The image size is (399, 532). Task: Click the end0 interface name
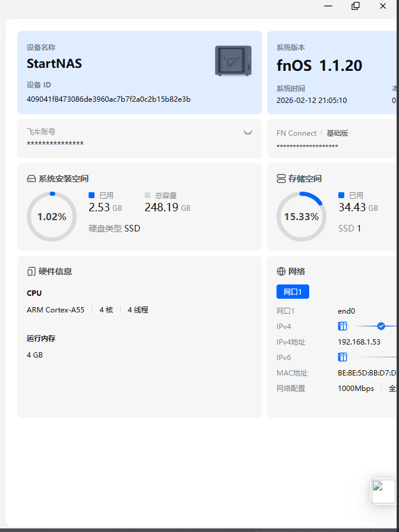click(x=347, y=311)
